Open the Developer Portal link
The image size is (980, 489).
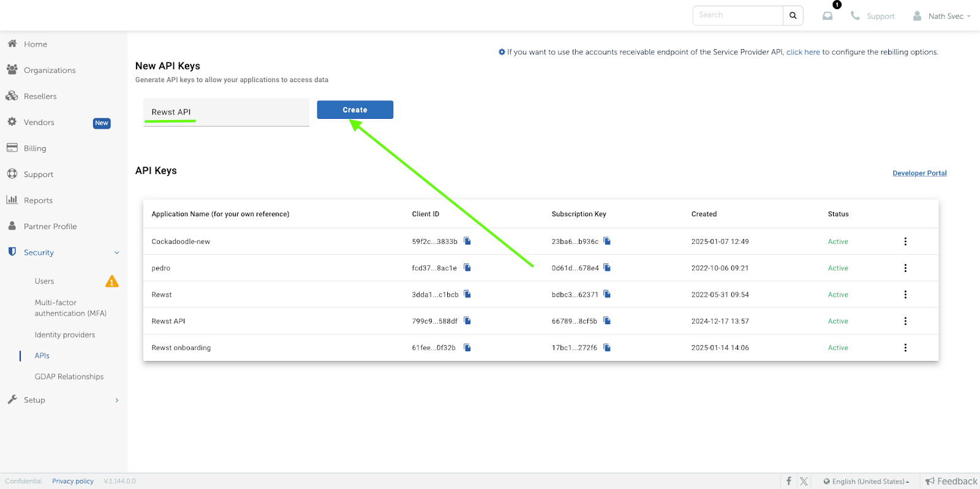[919, 173]
